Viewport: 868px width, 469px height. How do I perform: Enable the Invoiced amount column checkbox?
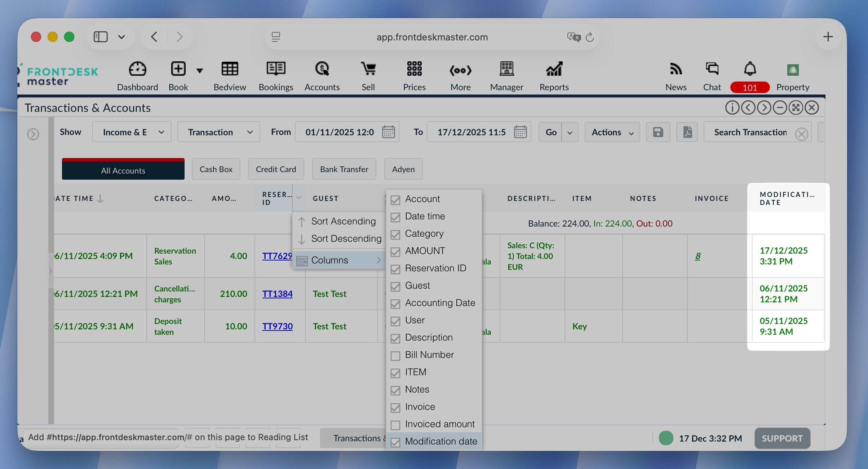(395, 425)
